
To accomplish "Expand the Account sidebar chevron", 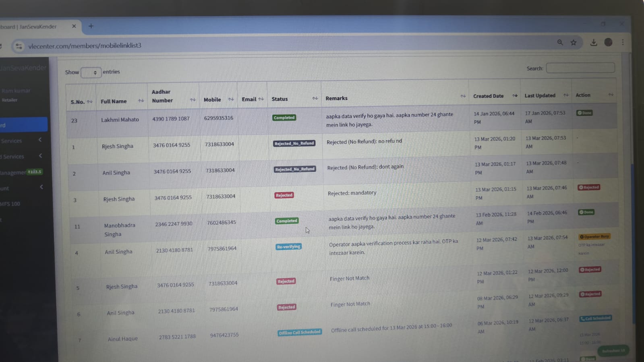I will (41, 187).
